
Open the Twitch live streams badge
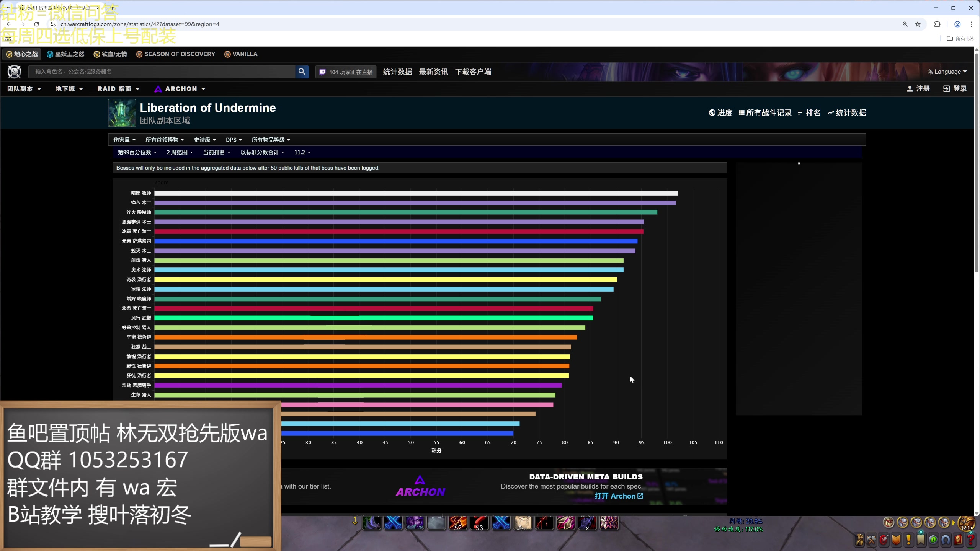346,72
